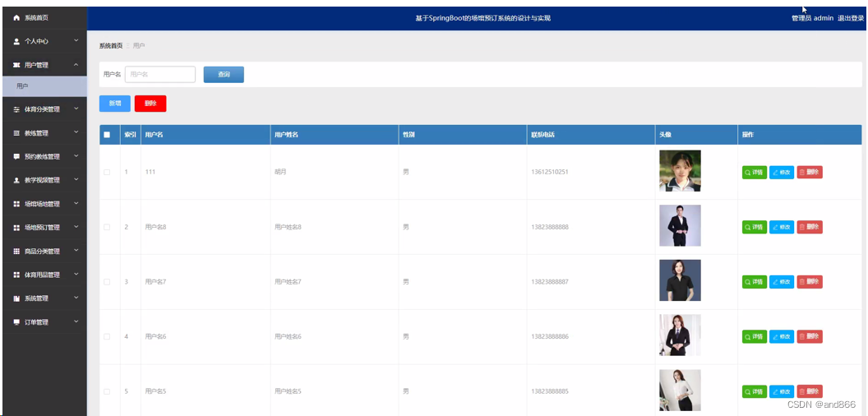Tick the checkbox for the 用户名5 row
The width and height of the screenshot is (868, 416).
point(107,391)
